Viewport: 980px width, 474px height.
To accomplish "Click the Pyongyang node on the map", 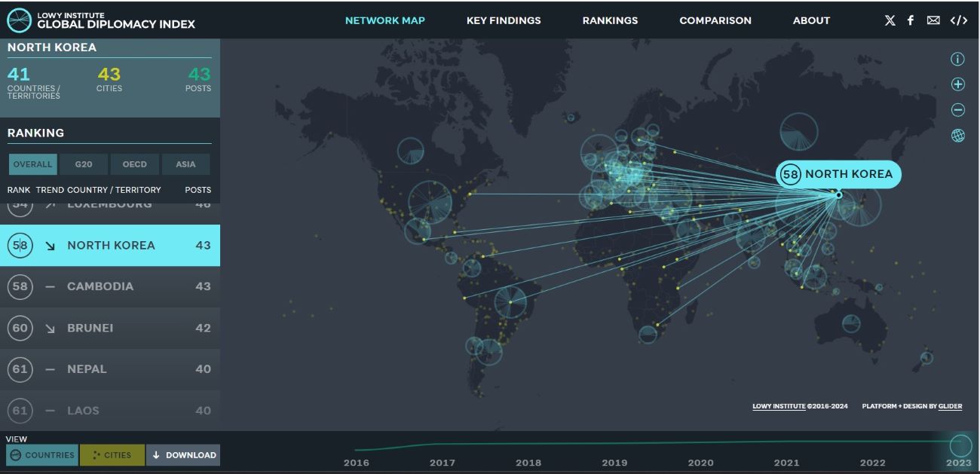I will (x=839, y=195).
